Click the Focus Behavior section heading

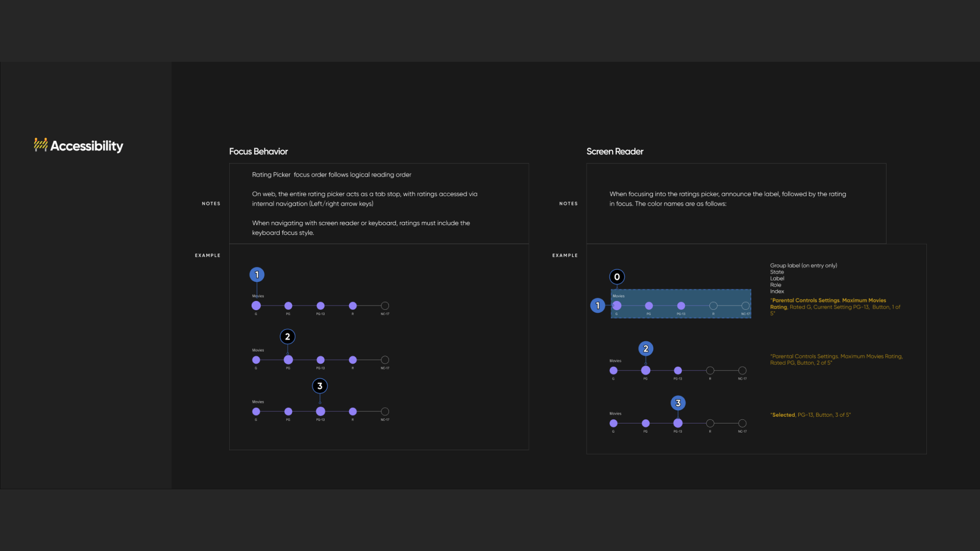point(258,152)
